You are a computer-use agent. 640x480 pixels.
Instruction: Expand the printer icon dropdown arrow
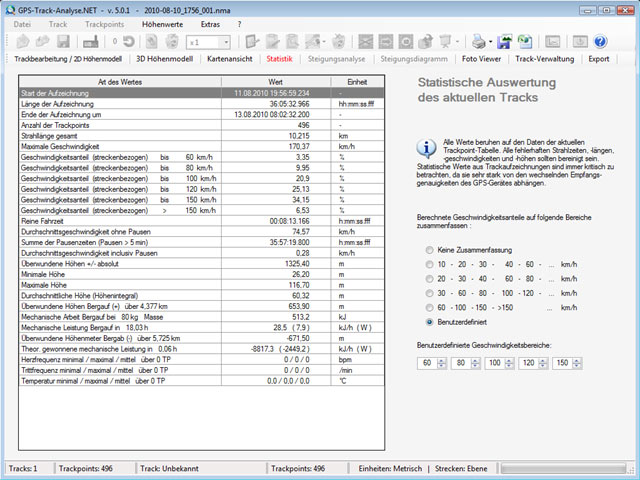pyautogui.click(x=490, y=42)
